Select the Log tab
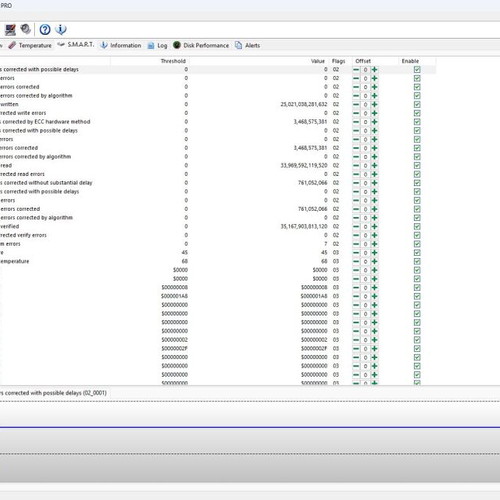The height and width of the screenshot is (500, 500). coord(157,45)
